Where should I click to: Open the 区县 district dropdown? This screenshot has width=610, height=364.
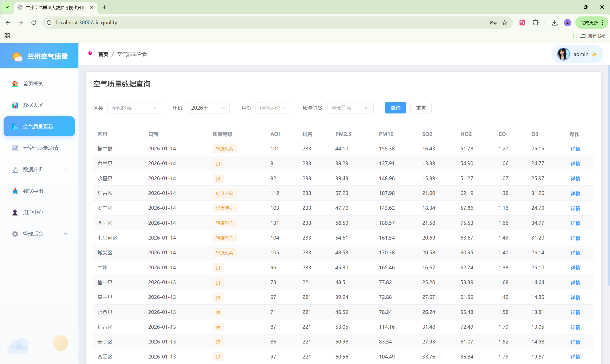[134, 108]
